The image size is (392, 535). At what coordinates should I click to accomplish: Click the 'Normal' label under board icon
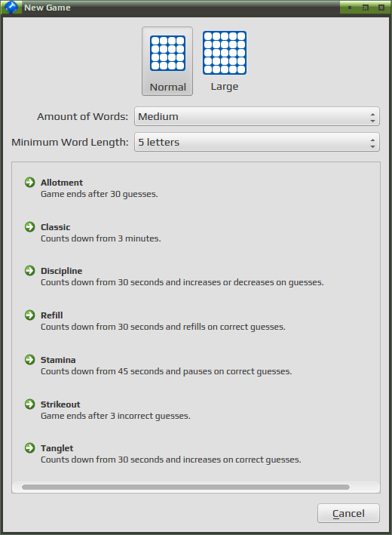click(x=167, y=88)
